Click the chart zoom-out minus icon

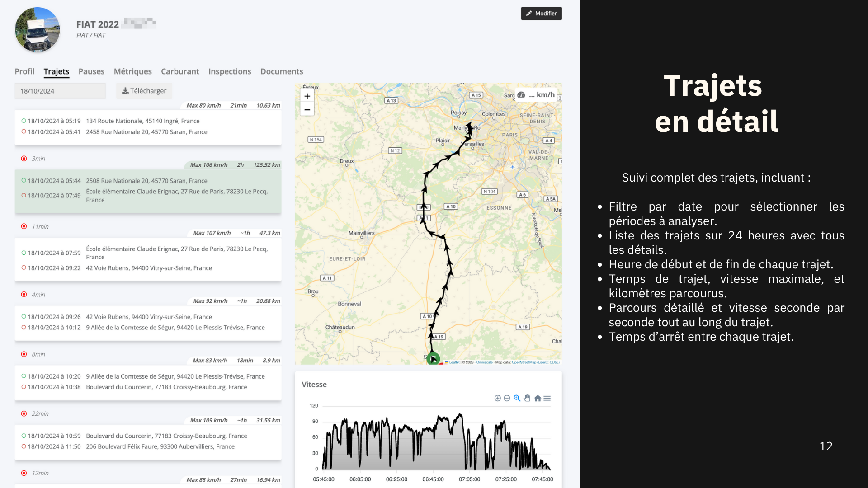(507, 398)
